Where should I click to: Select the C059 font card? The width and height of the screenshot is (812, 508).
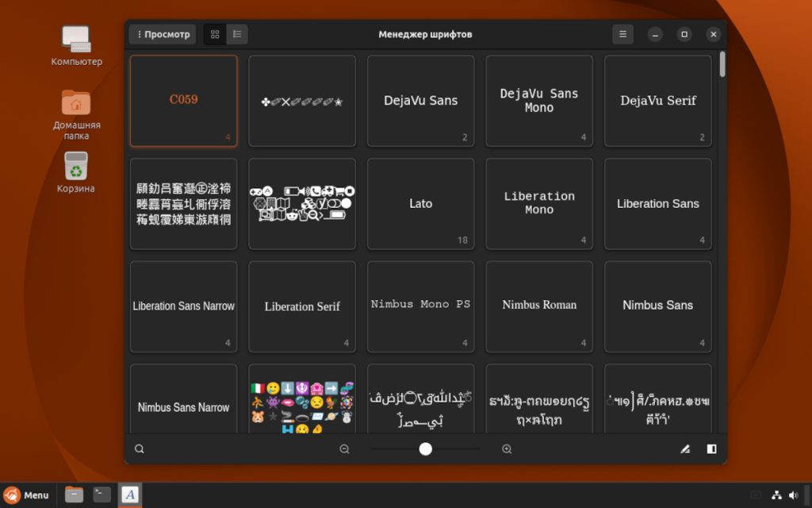[184, 101]
